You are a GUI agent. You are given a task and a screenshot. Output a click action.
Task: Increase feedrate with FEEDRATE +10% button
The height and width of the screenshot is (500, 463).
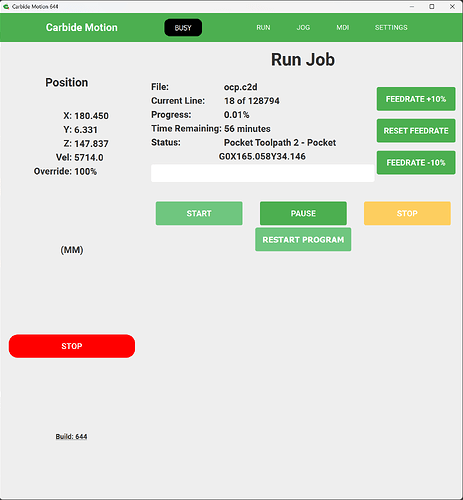(416, 99)
